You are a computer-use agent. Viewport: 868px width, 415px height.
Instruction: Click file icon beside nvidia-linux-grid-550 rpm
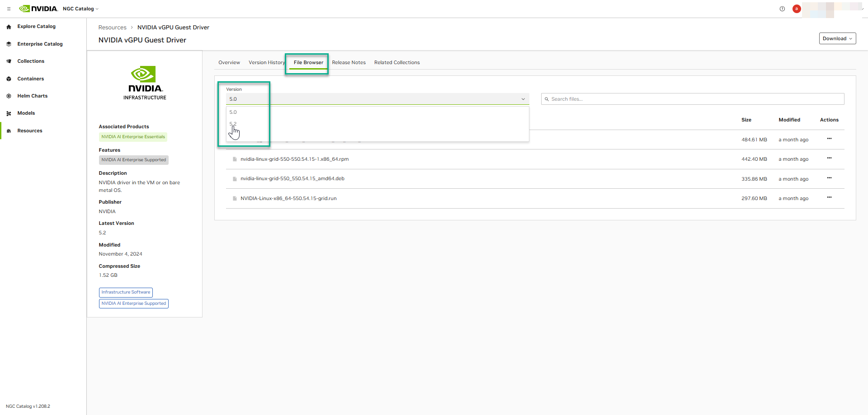[x=235, y=159]
